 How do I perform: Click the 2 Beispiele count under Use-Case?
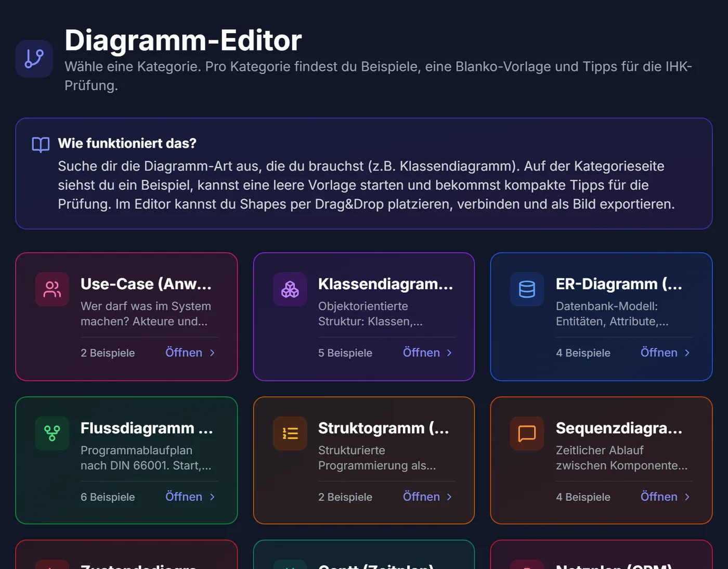108,353
